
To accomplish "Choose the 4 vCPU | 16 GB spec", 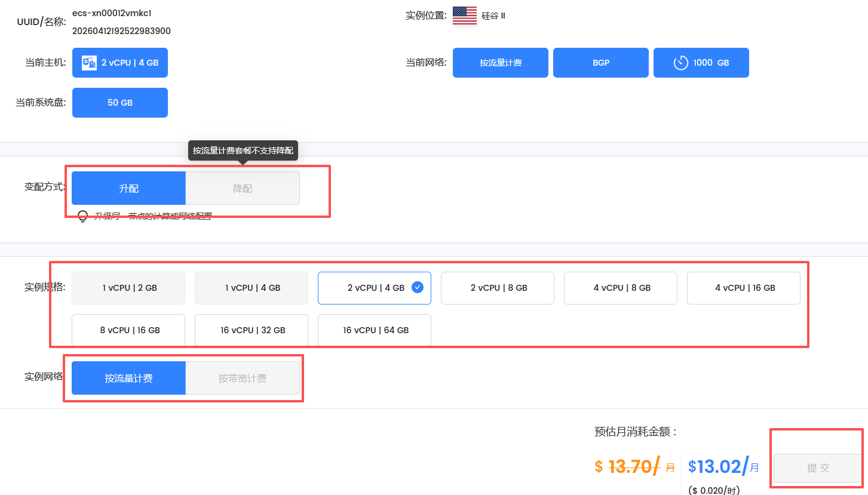I will 743,287.
